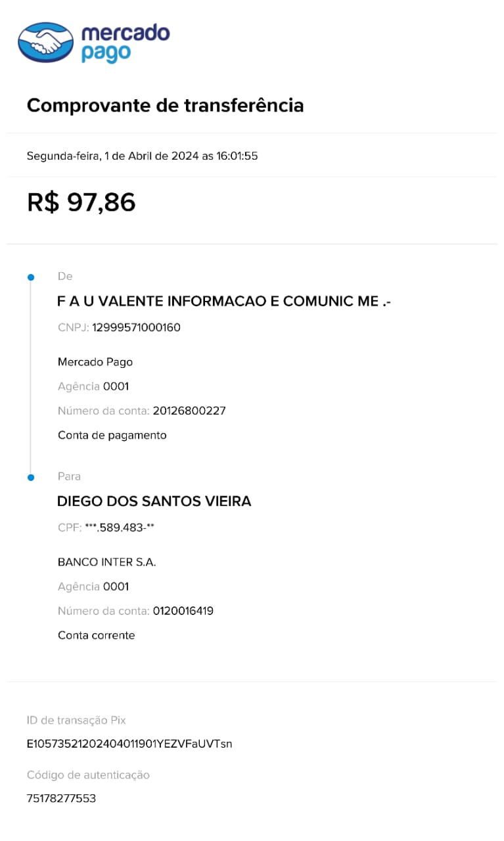Click the sender bank name Mercado Pago
The image size is (504, 841).
[95, 362]
